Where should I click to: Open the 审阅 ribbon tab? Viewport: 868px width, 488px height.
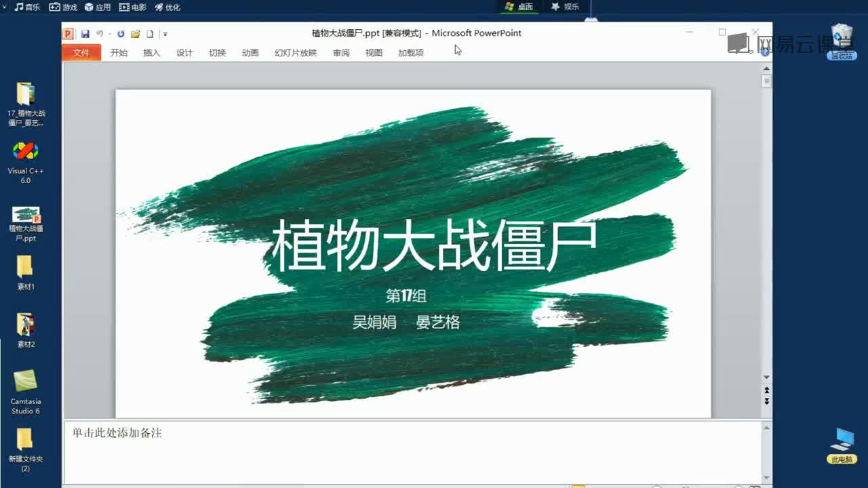(x=341, y=53)
